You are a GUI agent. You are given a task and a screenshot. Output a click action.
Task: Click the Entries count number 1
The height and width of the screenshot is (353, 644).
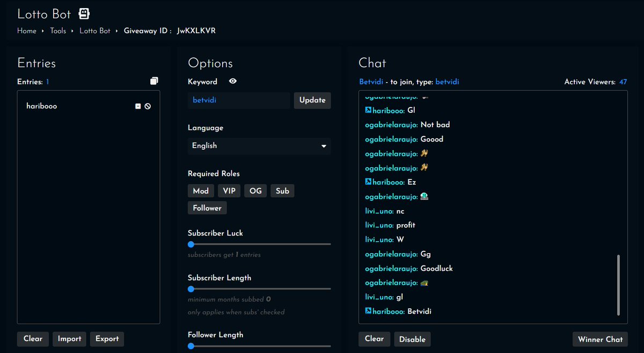(x=47, y=82)
